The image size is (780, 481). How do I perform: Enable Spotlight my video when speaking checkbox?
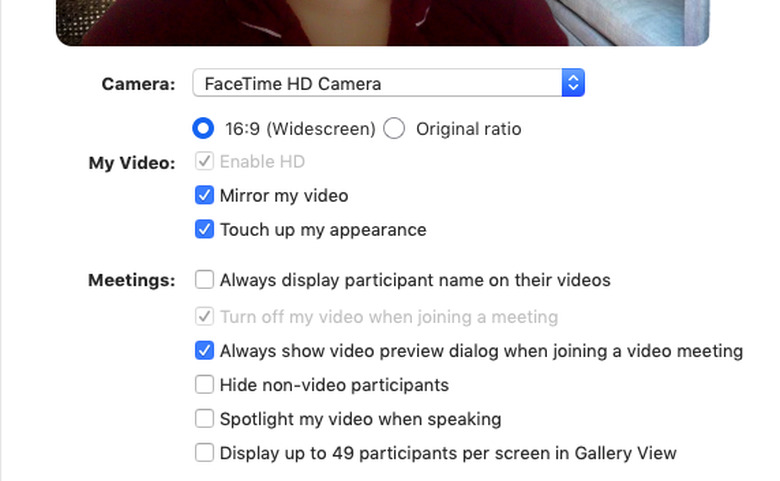pyautogui.click(x=204, y=419)
